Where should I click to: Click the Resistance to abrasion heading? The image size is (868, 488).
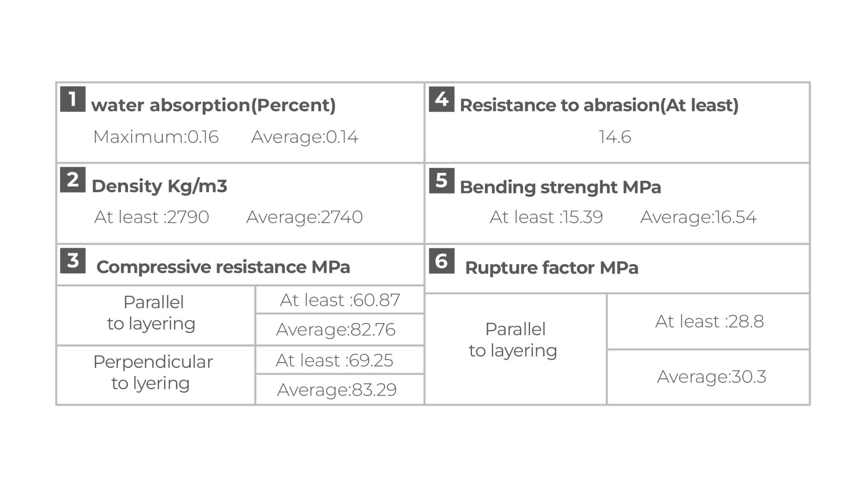pyautogui.click(x=599, y=105)
